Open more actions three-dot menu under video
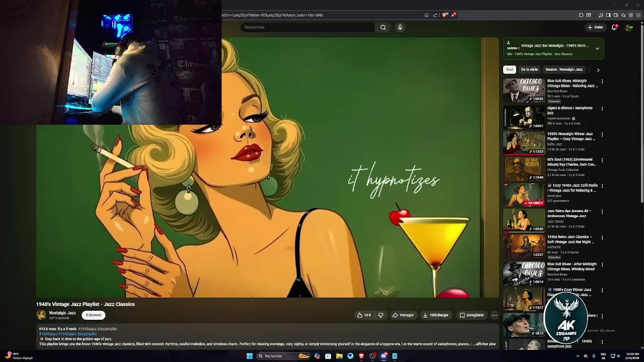 click(495, 315)
